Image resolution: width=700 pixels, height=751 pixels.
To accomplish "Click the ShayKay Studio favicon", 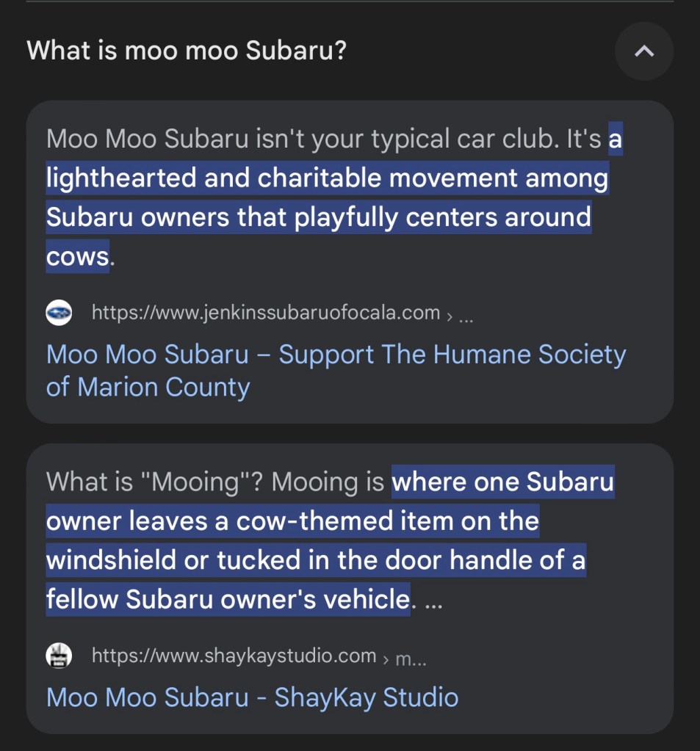I will [x=59, y=656].
